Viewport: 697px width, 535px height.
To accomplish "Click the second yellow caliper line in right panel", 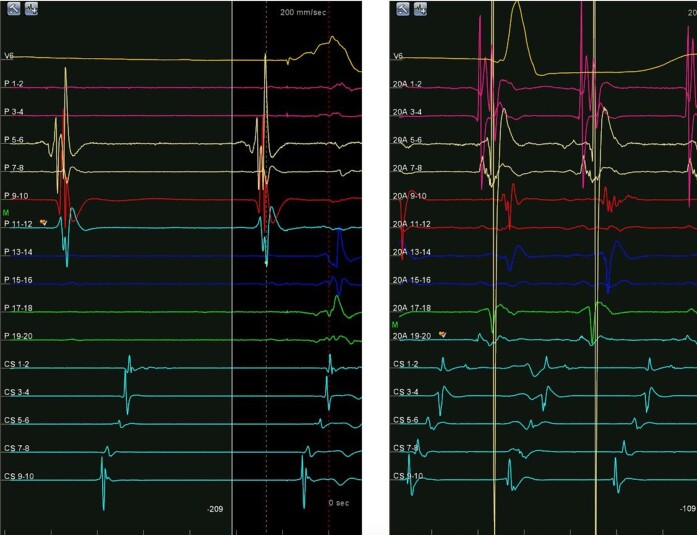I will pos(595,268).
